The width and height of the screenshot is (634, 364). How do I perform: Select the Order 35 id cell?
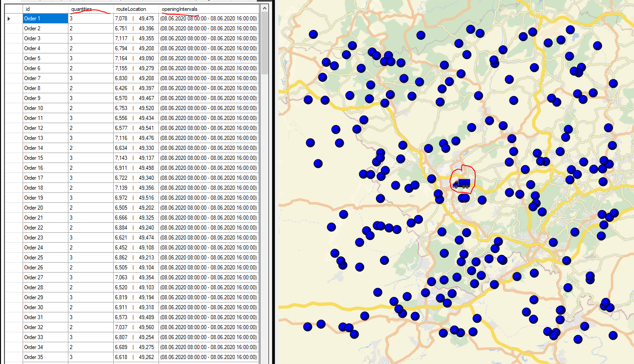[45, 357]
